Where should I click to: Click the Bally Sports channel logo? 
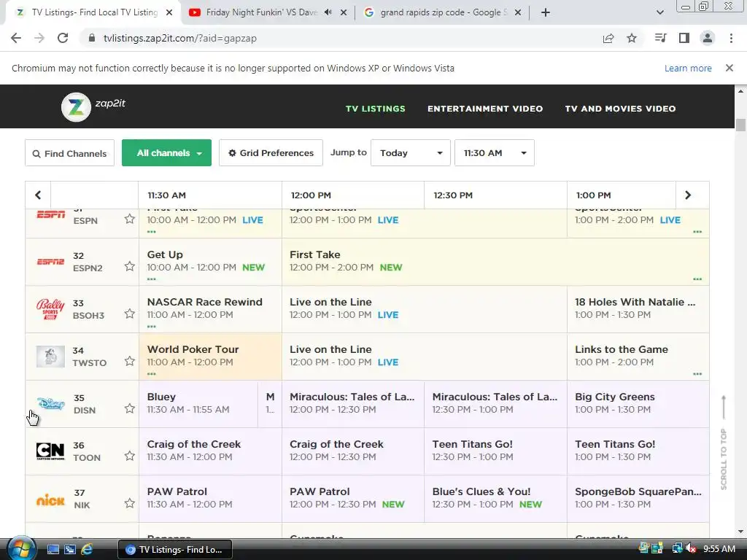50,309
